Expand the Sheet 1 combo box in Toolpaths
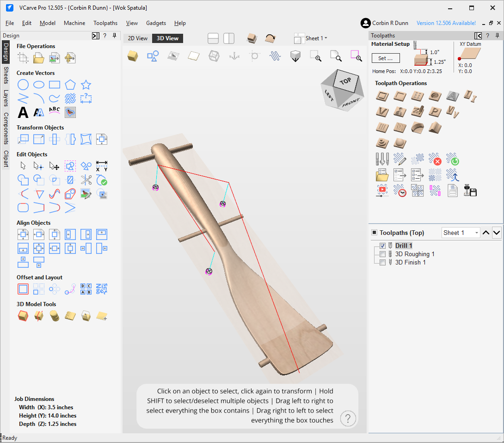This screenshot has height=443, width=504. (461, 233)
